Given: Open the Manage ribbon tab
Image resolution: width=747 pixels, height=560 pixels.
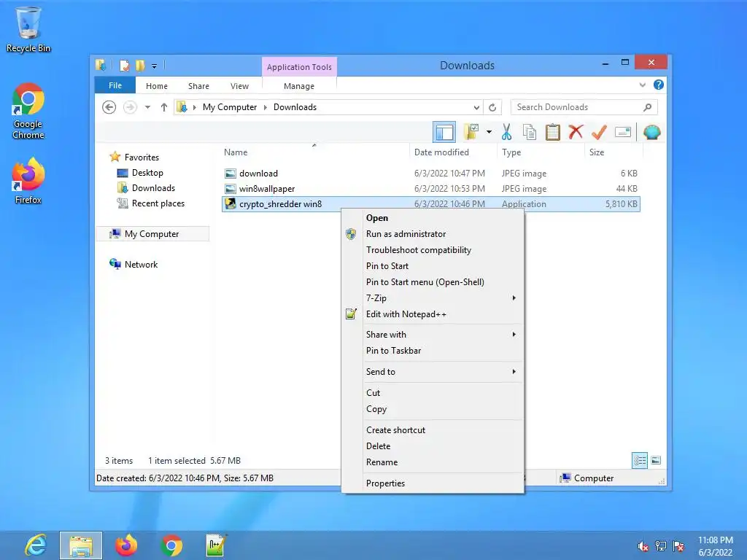Looking at the screenshot, I should tap(299, 86).
